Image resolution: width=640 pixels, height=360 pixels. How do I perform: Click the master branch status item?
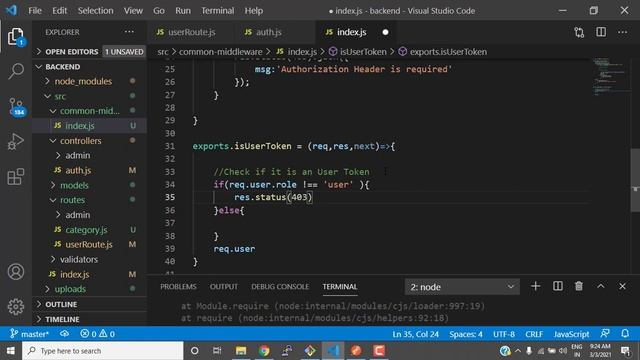click(29, 334)
